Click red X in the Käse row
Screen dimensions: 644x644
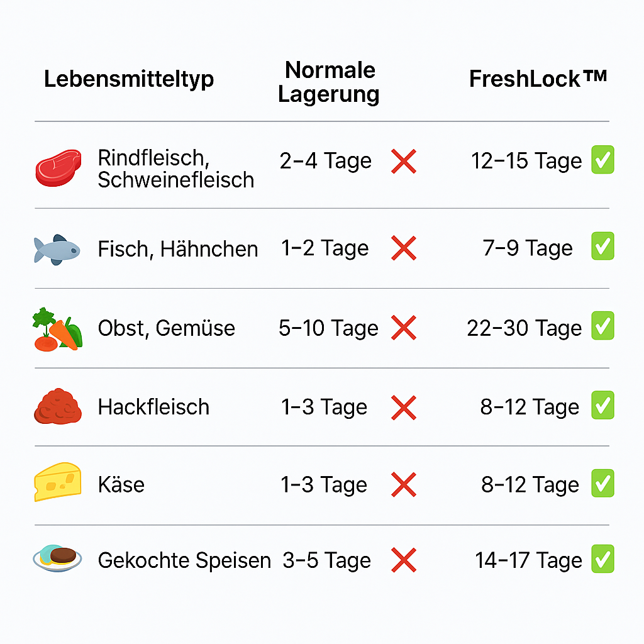point(403,485)
